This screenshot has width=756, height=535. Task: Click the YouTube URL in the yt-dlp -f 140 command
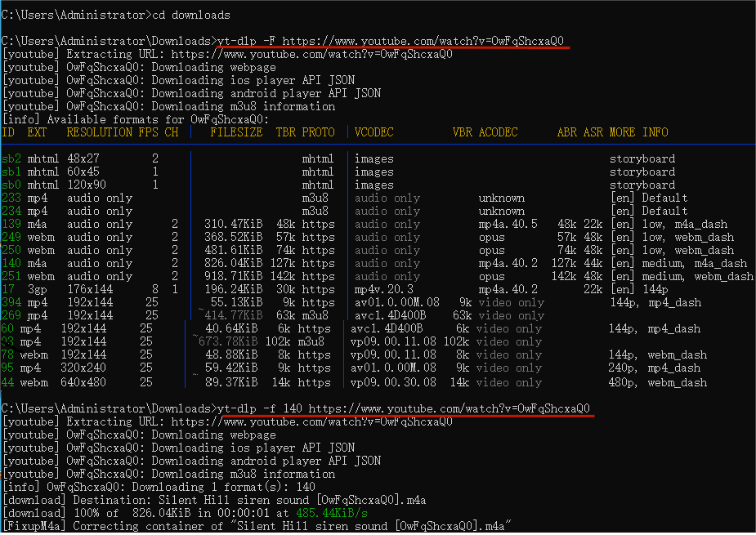pyautogui.click(x=449, y=408)
